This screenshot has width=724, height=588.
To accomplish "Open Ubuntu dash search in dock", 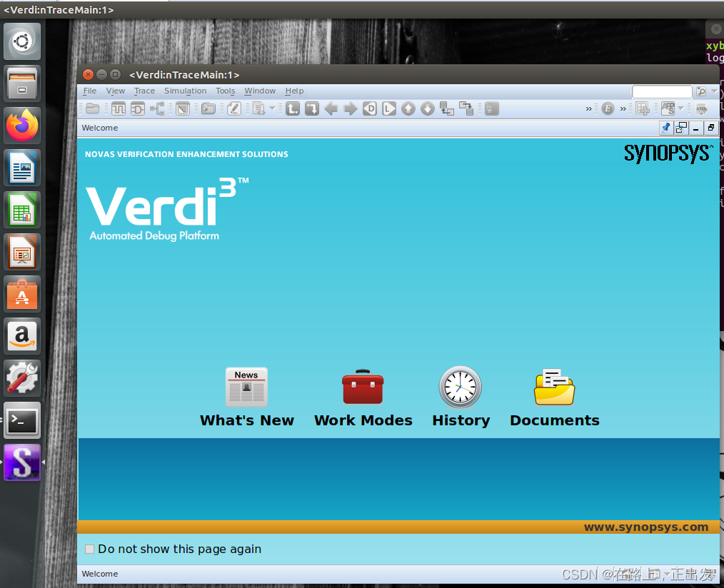I will pos(21,41).
